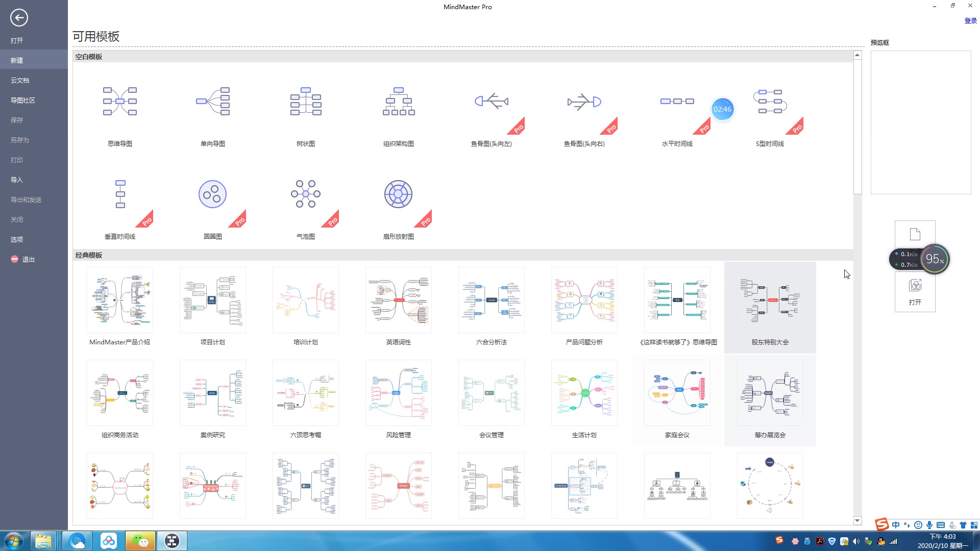Screen dimensions: 980x551
Task: Click the 02:46 timer bubble
Action: tap(722, 109)
